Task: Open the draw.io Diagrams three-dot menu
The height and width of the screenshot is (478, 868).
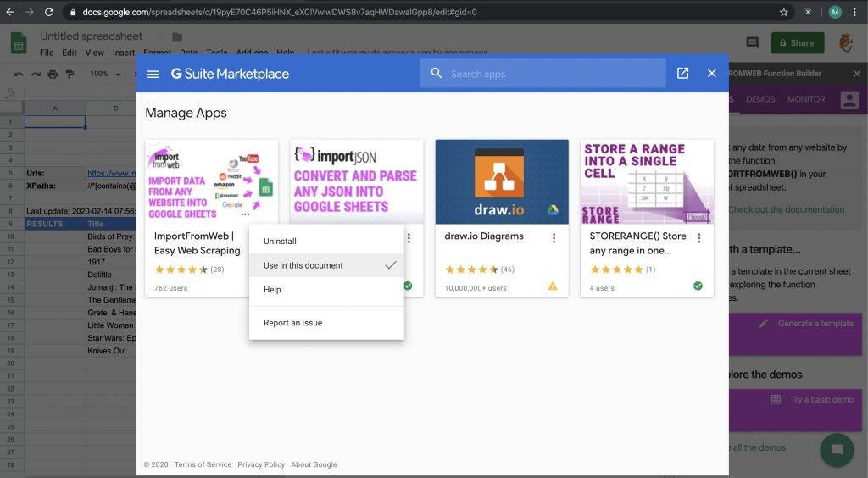Action: click(554, 238)
